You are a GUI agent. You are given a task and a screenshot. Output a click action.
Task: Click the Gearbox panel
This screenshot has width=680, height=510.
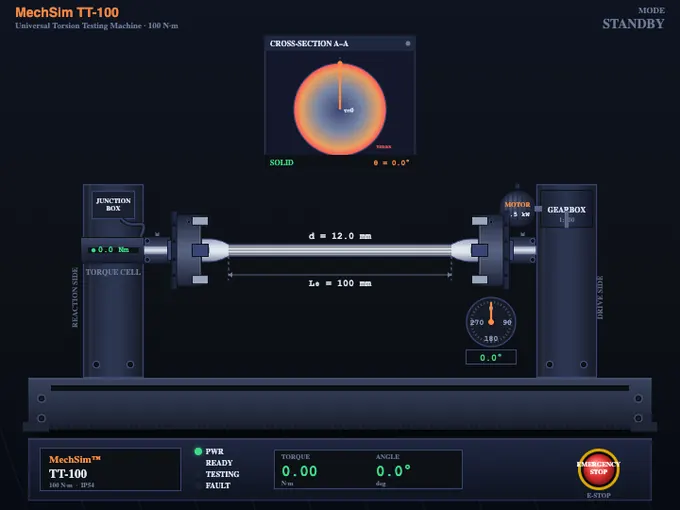566,209
